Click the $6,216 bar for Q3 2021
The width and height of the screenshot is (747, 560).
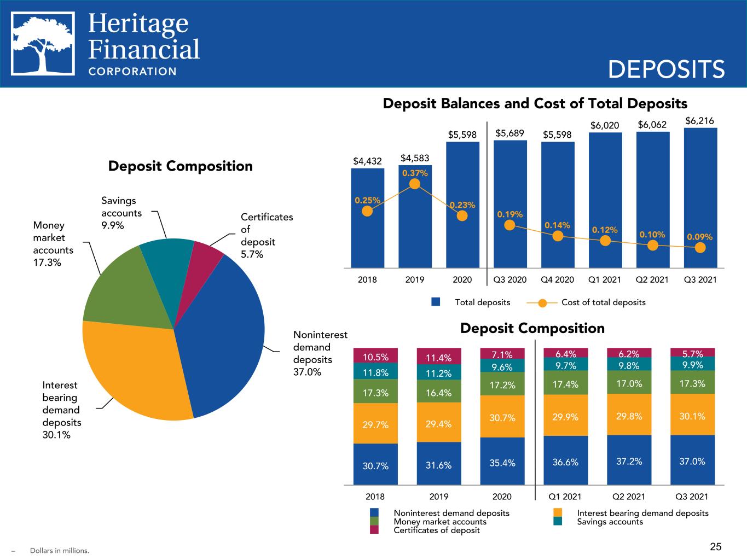pos(700,198)
